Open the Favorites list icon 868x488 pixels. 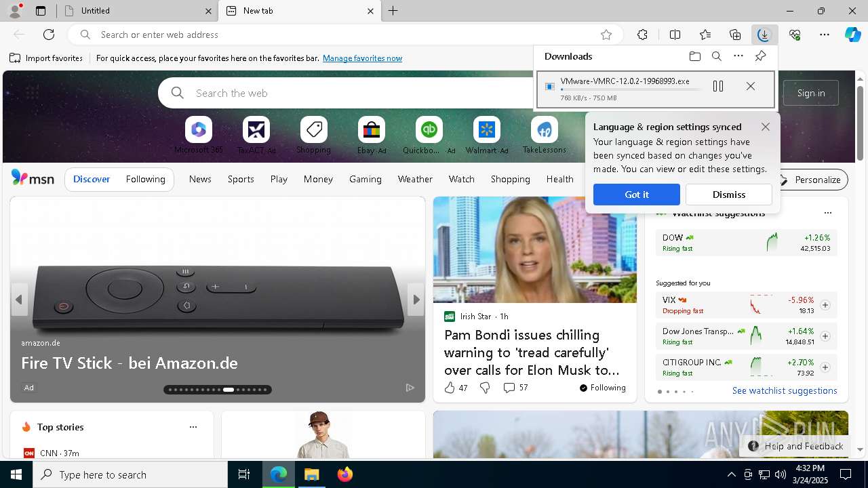(705, 35)
